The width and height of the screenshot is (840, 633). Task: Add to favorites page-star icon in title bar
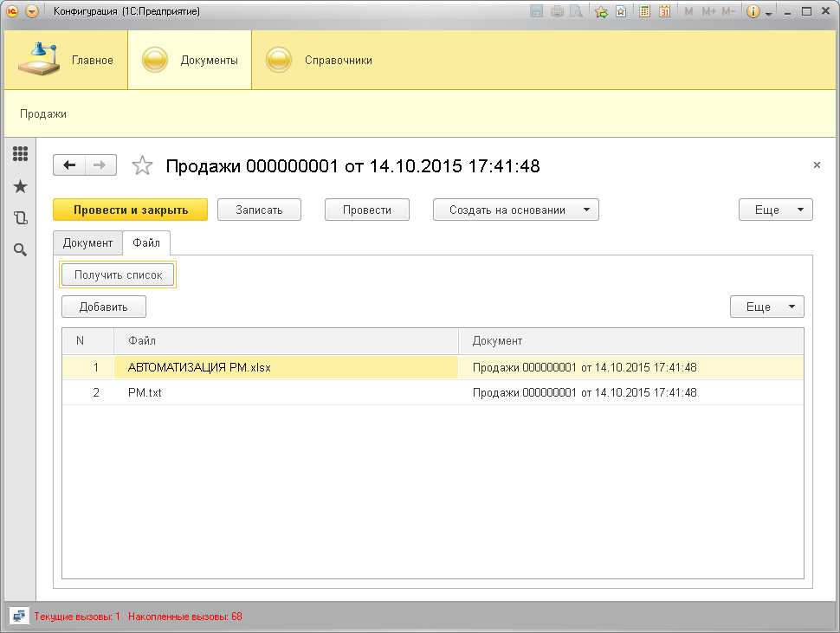pyautogui.click(x=621, y=11)
